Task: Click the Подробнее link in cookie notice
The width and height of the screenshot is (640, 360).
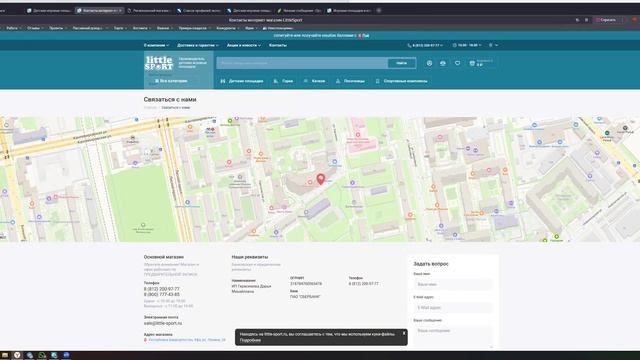Action: (x=250, y=340)
